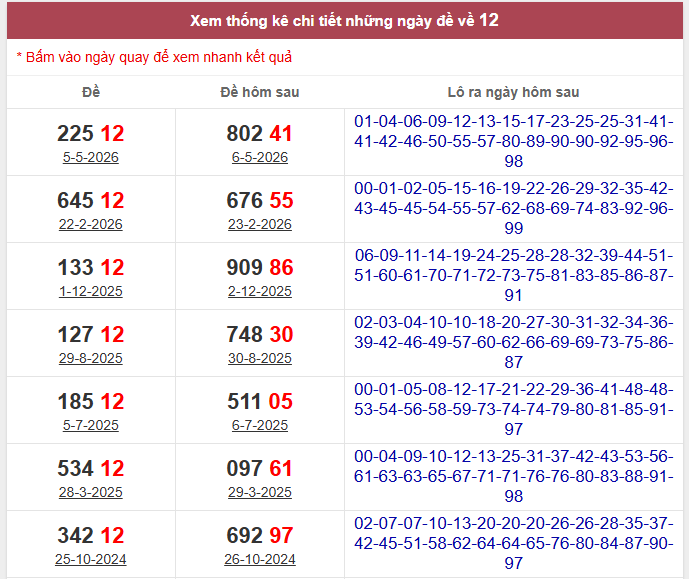The height and width of the screenshot is (579, 689).
Task: Open draw date 30-8-2025 link
Action: 260,358
